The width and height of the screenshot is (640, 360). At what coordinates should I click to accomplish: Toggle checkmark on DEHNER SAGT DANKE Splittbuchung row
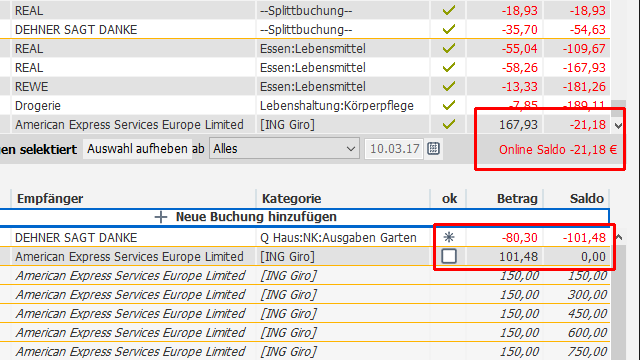449,29
